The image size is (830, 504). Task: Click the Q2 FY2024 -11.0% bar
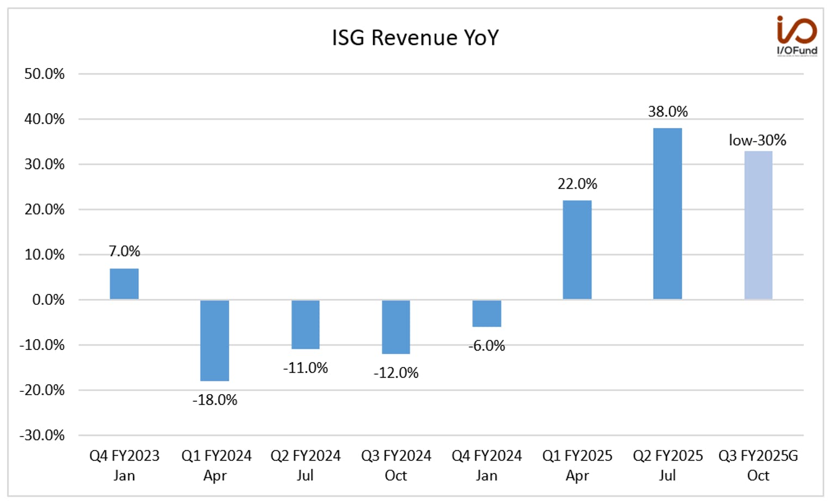click(x=306, y=324)
